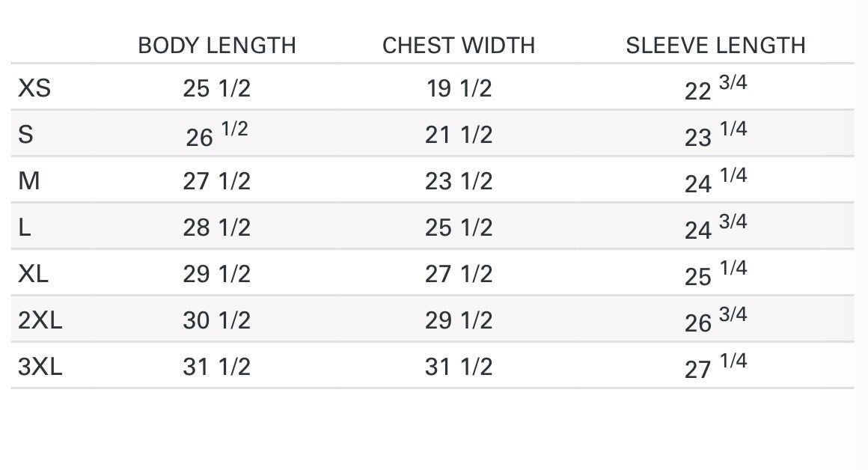Click the M sleeve length value 24 1/4
This screenshot has width=868, height=470.
click(x=715, y=182)
